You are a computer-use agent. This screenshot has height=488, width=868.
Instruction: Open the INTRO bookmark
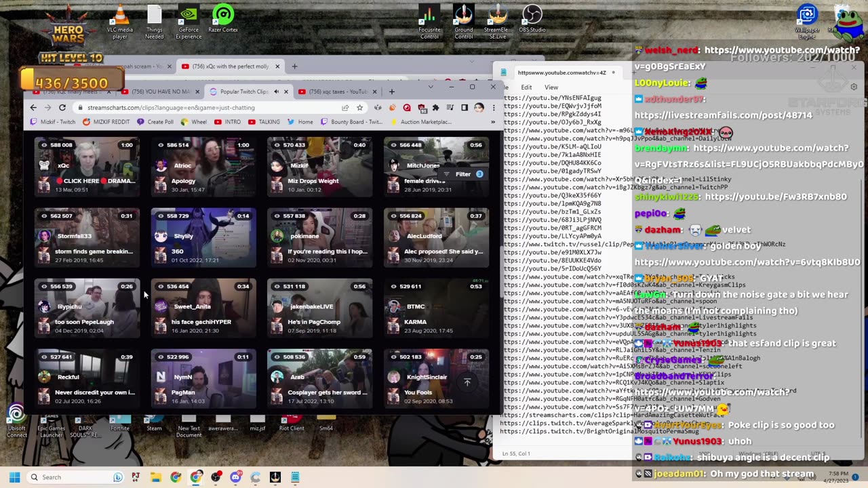point(227,122)
